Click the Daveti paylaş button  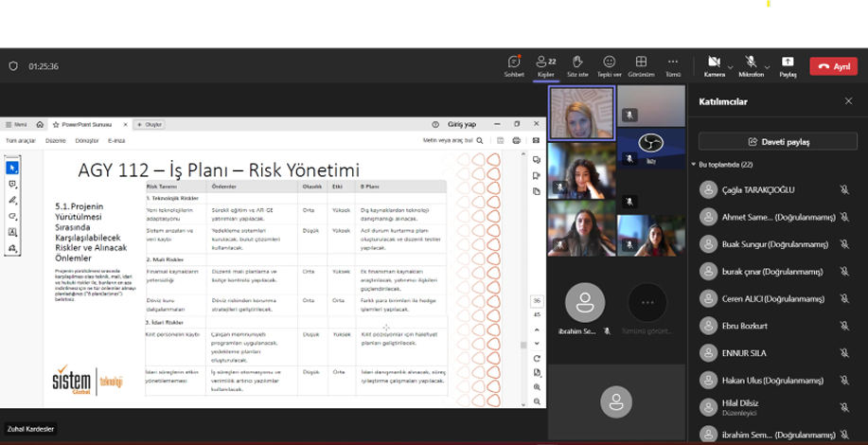click(777, 141)
